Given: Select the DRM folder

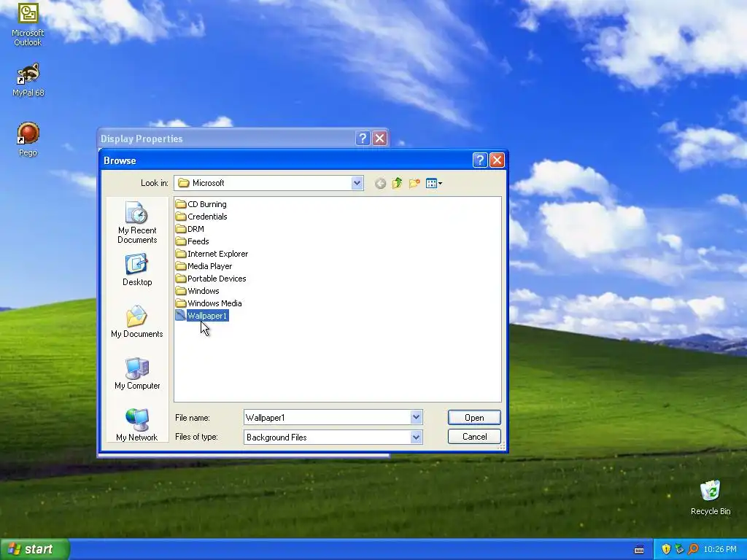Looking at the screenshot, I should (x=190, y=229).
